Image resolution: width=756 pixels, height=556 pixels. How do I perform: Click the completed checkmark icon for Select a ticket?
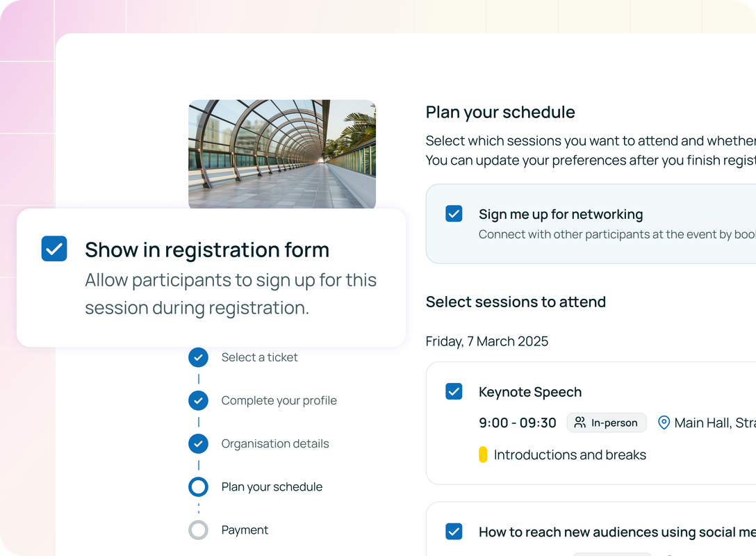(x=198, y=357)
